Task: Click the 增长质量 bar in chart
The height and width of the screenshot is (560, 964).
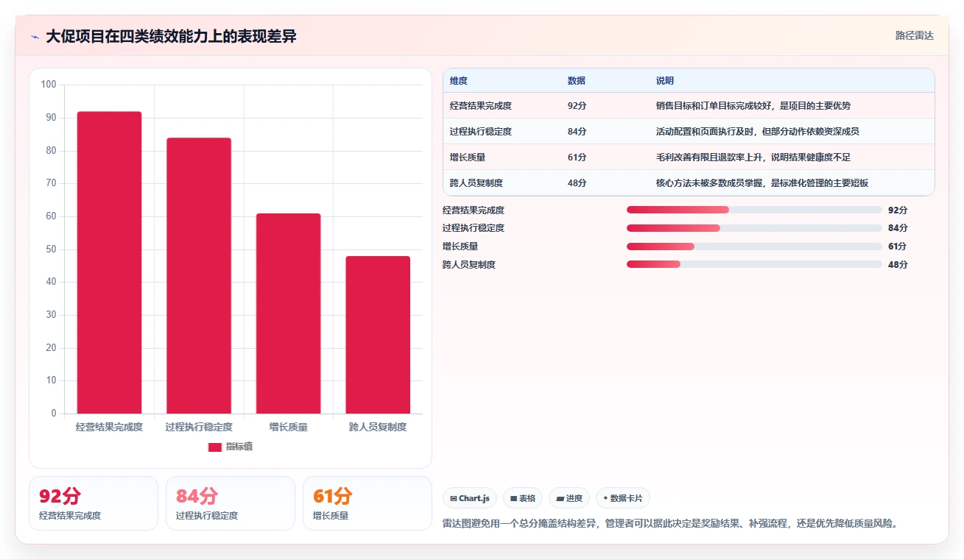Action: [288, 313]
